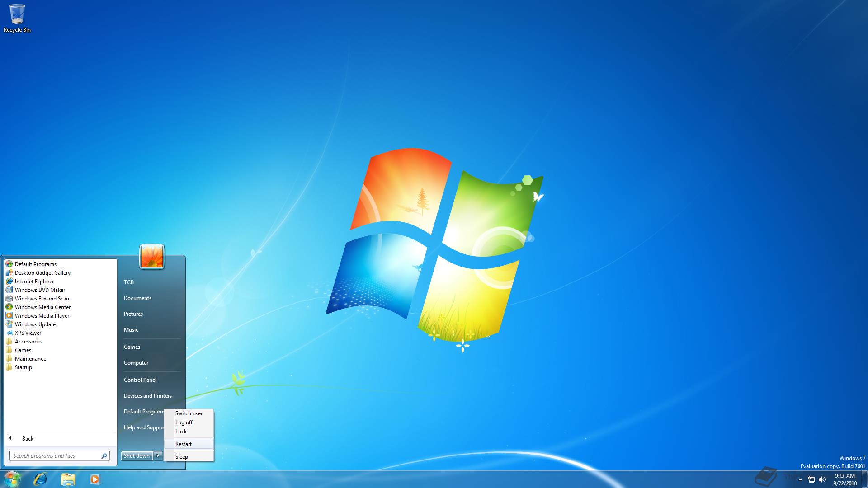Open the volume speaker icon in tray
Image resolution: width=868 pixels, height=488 pixels.
(x=822, y=479)
